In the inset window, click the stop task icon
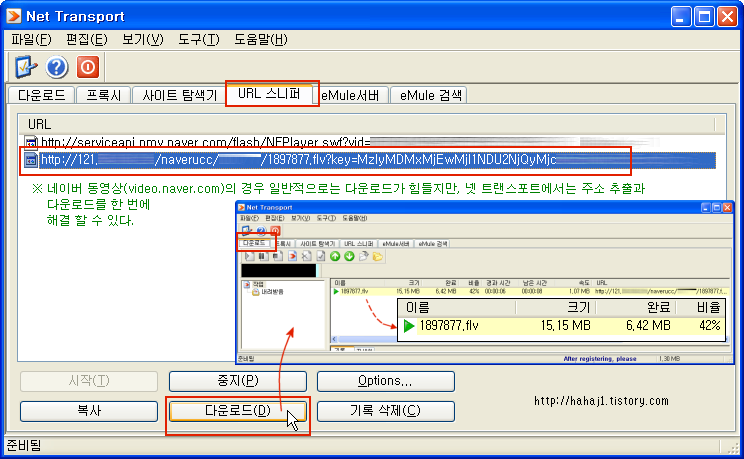This screenshot has height=459, width=744. (x=278, y=256)
